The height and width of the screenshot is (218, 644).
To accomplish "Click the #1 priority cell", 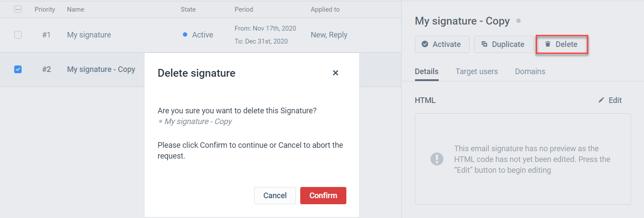I will click(x=46, y=35).
